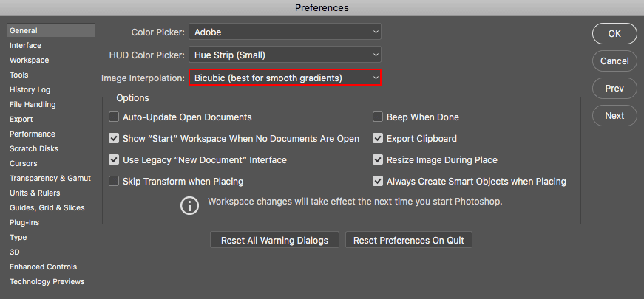Select the Interface preferences category

25,45
